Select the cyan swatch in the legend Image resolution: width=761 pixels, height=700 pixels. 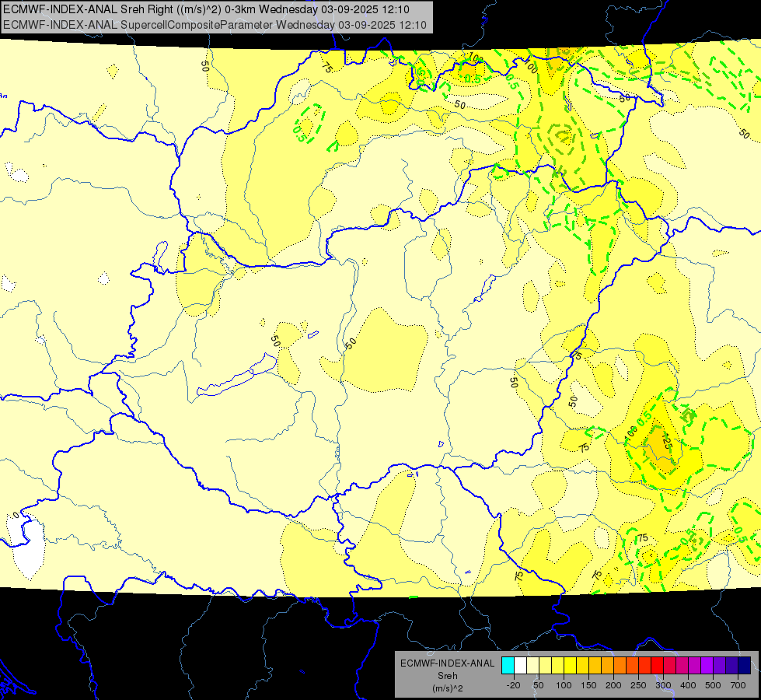pos(508,665)
